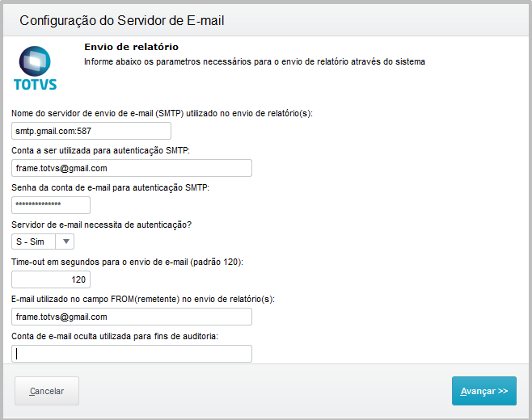Click the 'Configuração do Servidor de E-mail' title
The image size is (532, 420).
(x=122, y=21)
